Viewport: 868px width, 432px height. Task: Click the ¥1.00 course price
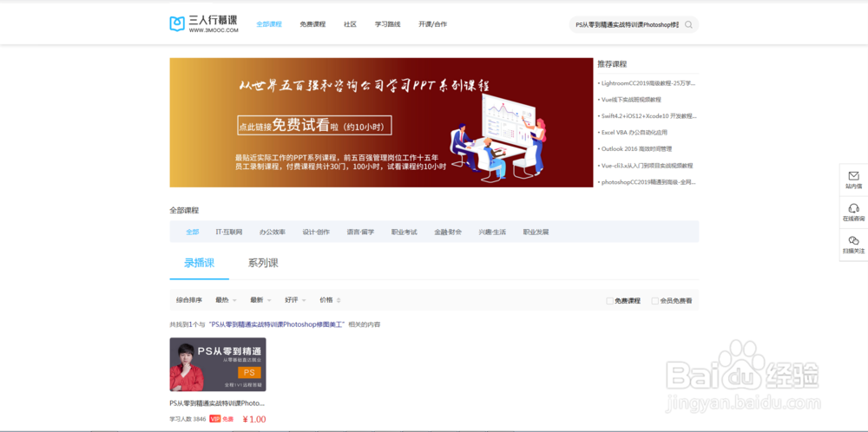point(254,419)
